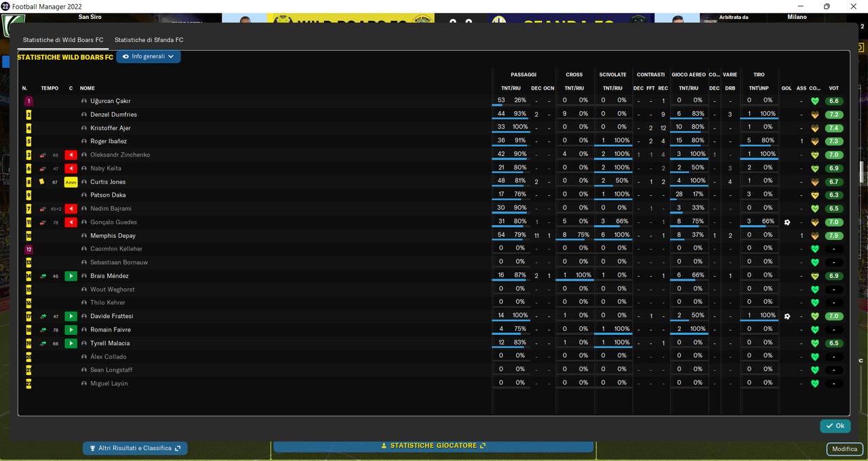Click the GIOCO AEREO group header
This screenshot has height=461, width=868.
tap(688, 75)
